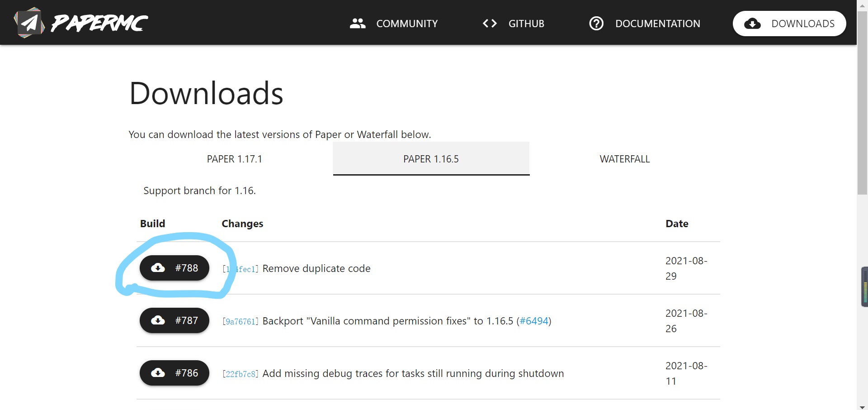The width and height of the screenshot is (868, 410).
Task: Click the 'Add missing debug traces' change text
Action: [x=413, y=373]
